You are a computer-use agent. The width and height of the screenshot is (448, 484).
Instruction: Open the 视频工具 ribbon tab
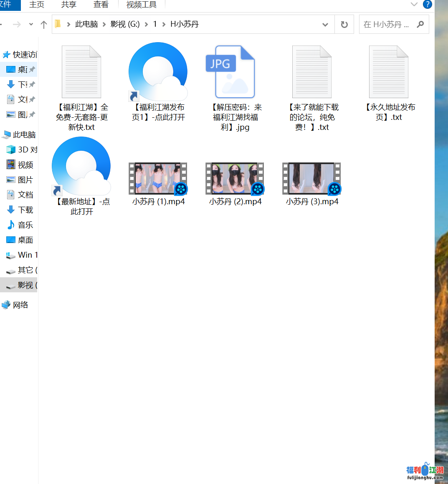[141, 5]
